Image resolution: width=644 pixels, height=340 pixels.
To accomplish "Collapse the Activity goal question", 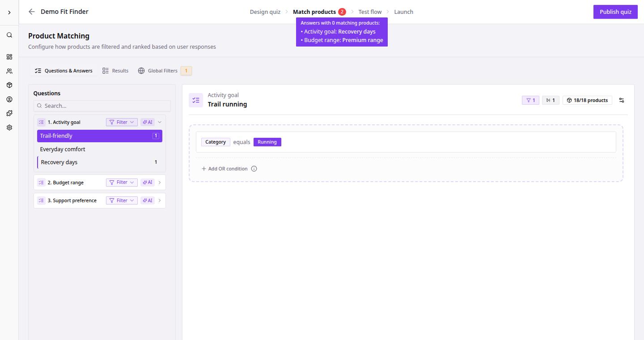I will 160,122.
